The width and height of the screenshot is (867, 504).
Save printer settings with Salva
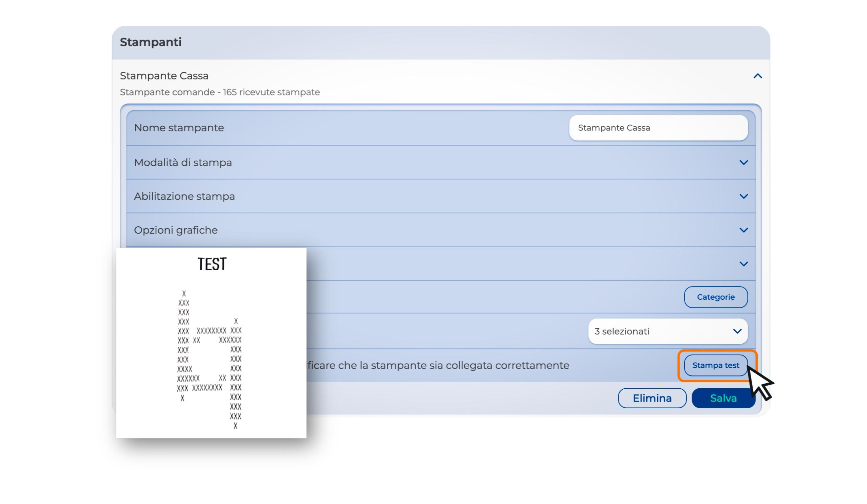pyautogui.click(x=722, y=398)
